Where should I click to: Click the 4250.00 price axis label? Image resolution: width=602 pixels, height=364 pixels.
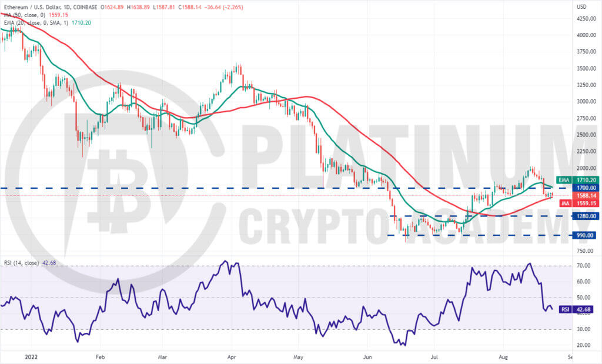pos(586,18)
